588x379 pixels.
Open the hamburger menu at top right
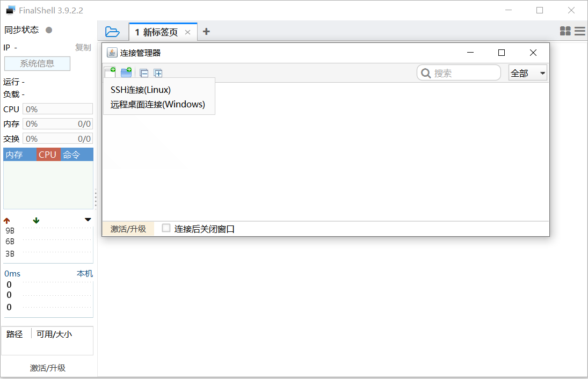(579, 32)
